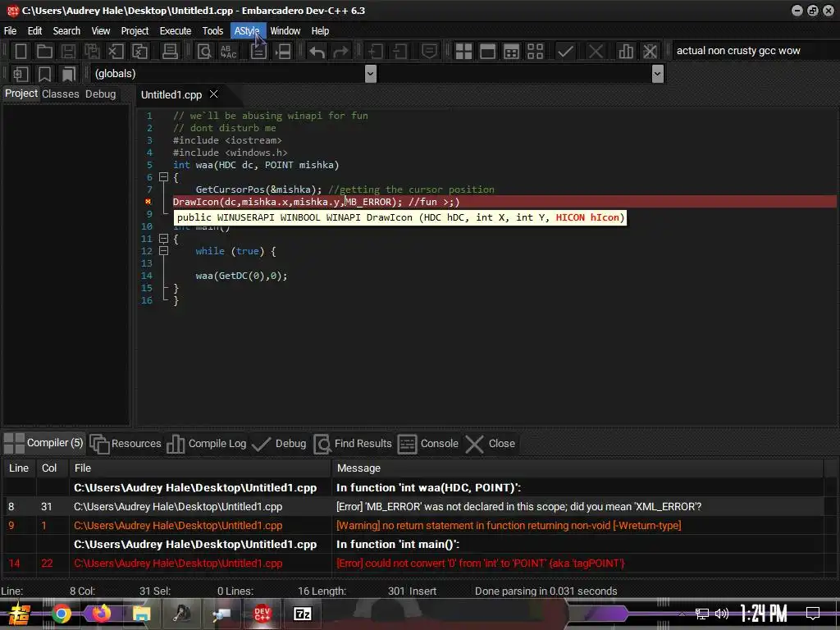Undo the last edit

tap(317, 52)
